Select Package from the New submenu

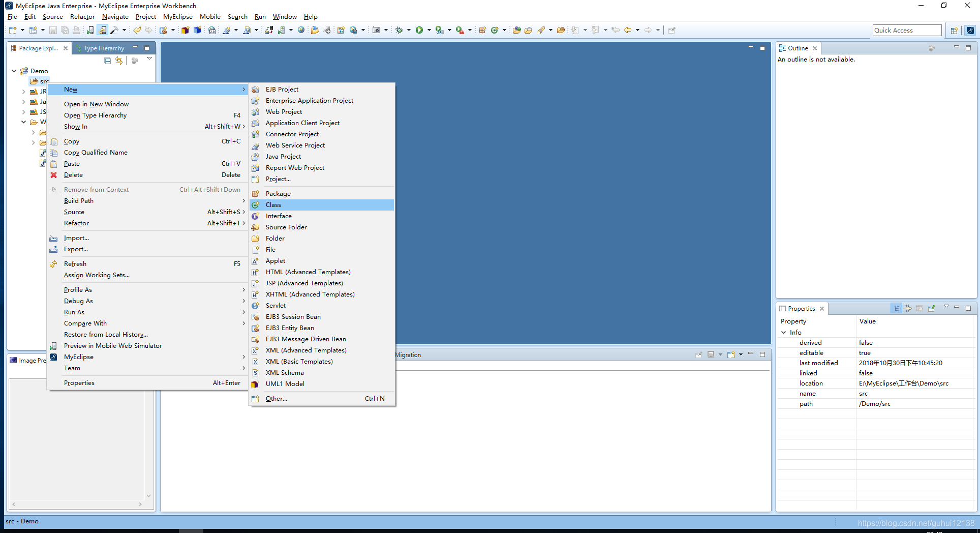pyautogui.click(x=322, y=194)
